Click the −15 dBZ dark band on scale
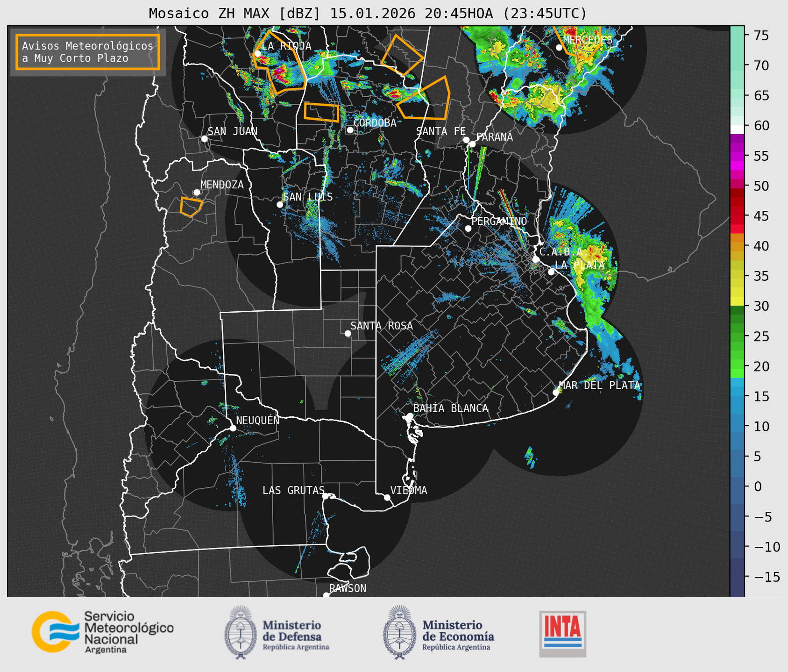 (737, 577)
